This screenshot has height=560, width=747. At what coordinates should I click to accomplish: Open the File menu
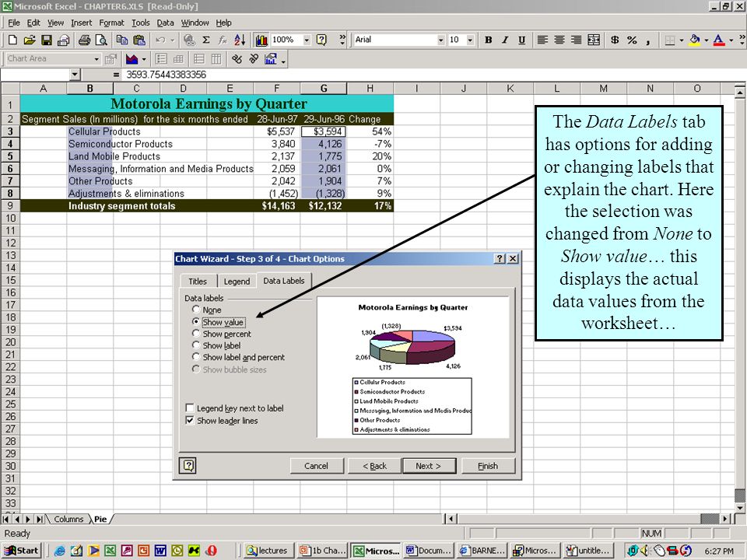point(14,23)
